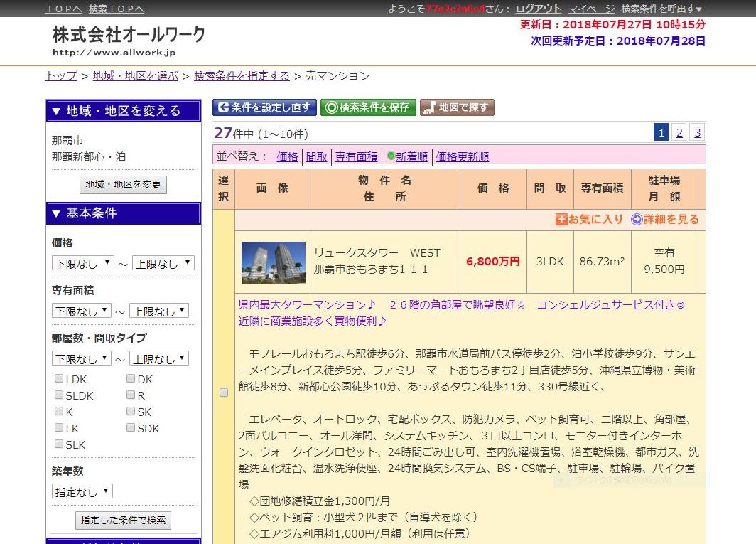
Task: Check the K layout checkbox
Action: tap(59, 411)
